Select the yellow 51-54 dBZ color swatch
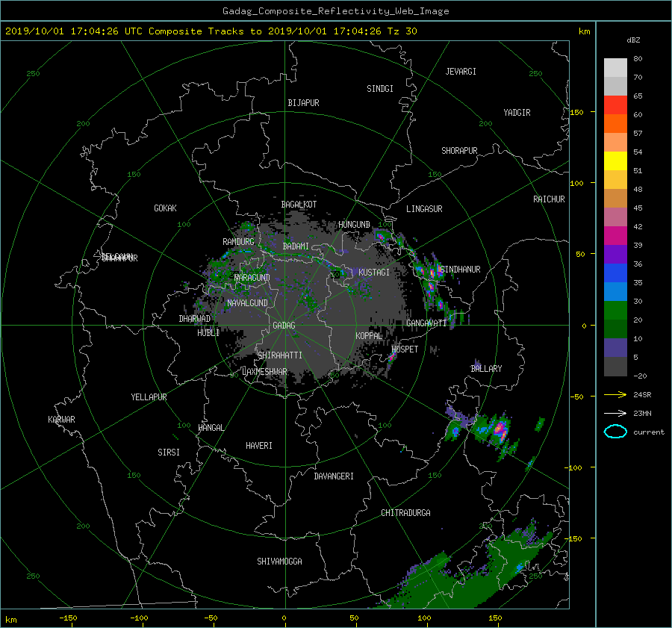Viewport: 672px width, 628px height. [x=615, y=161]
